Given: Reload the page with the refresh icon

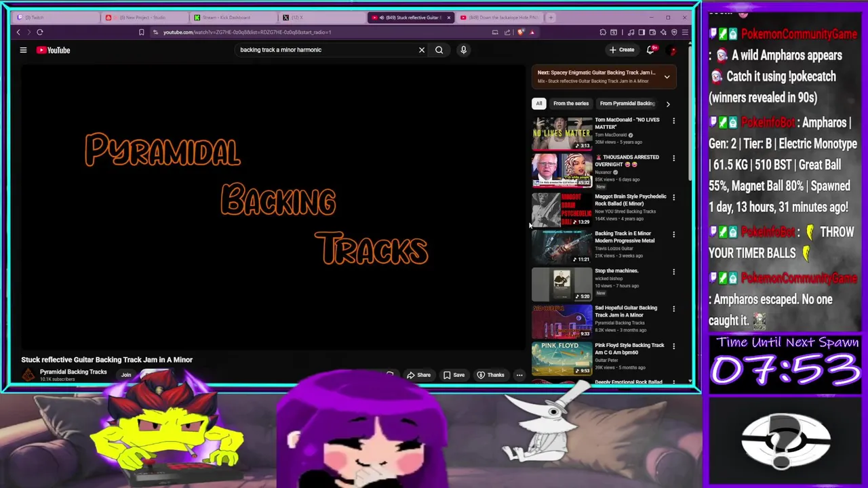Looking at the screenshot, I should [40, 32].
